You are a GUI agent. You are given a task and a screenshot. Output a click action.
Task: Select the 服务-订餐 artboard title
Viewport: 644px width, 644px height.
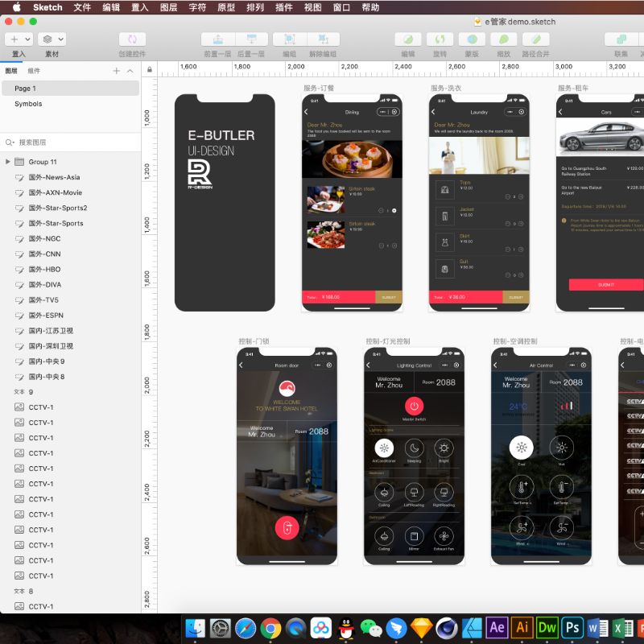[x=319, y=88]
